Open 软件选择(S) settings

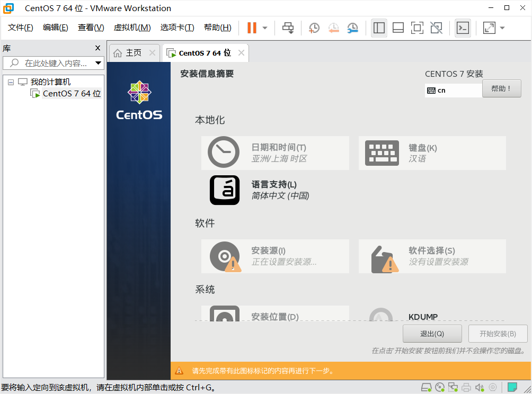[x=432, y=256]
